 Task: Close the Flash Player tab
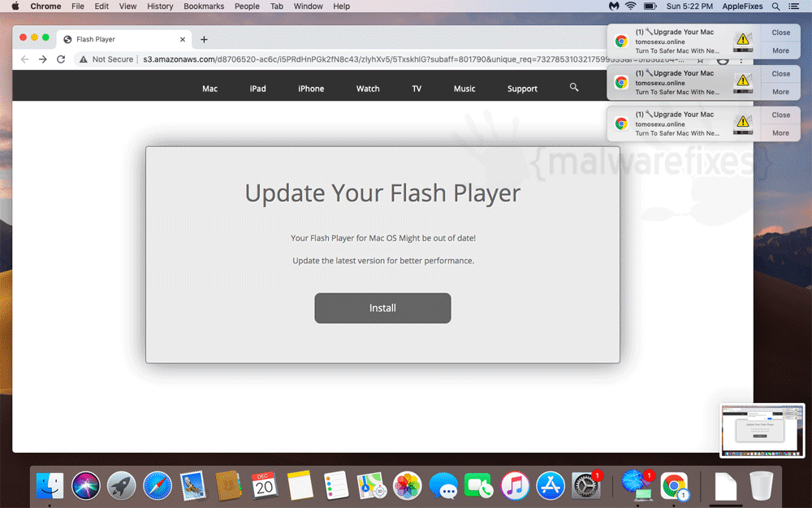pyautogui.click(x=182, y=39)
